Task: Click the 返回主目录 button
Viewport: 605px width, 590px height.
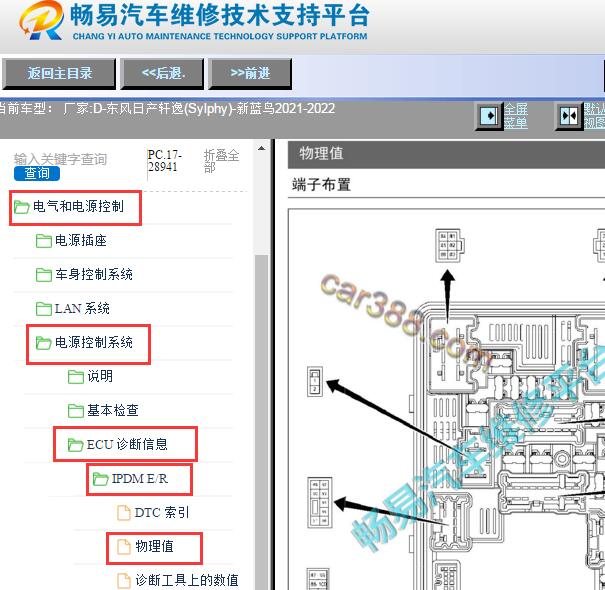Action: 59,73
